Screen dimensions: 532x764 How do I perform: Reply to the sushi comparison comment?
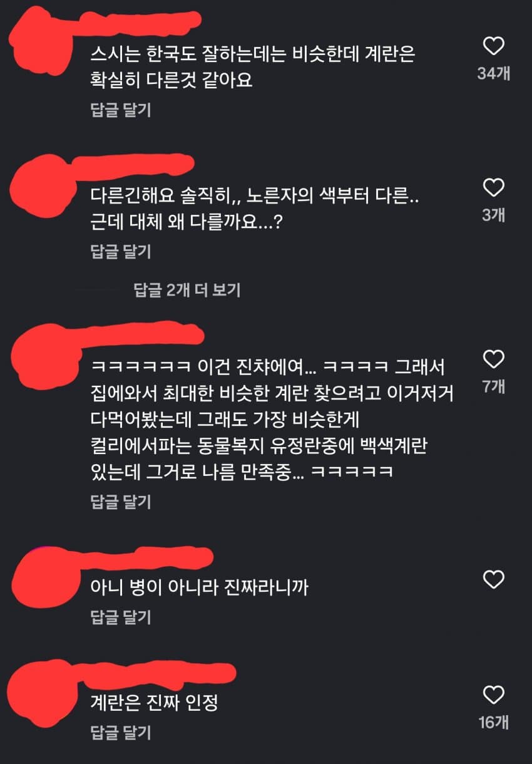121,110
